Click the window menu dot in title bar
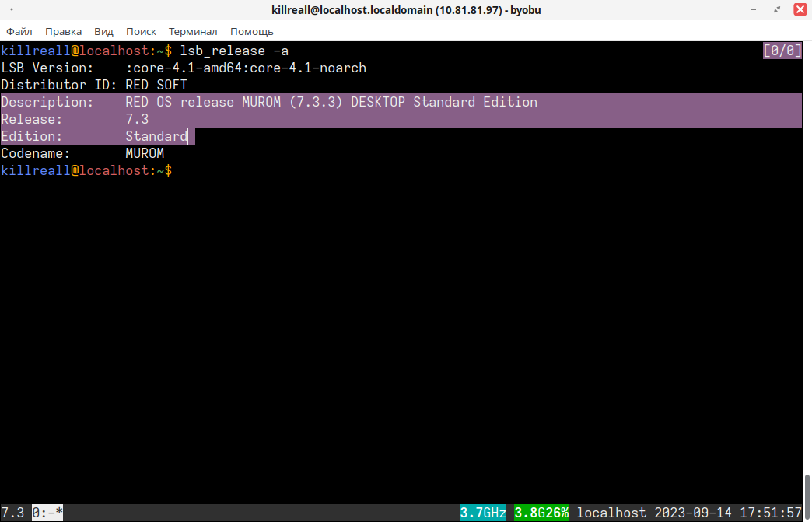812x522 pixels. [12, 9]
